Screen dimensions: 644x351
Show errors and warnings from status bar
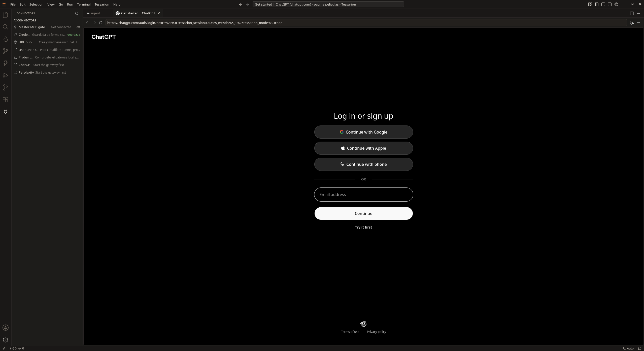pos(17,348)
